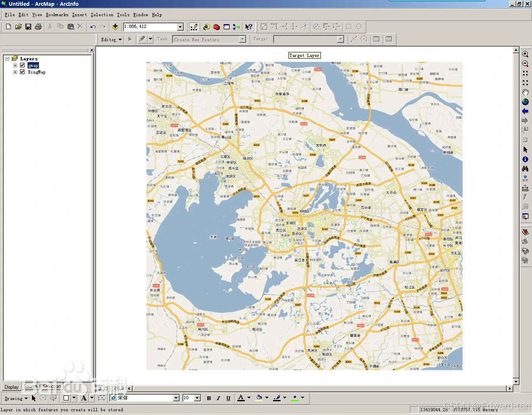
Task: Toggle bold text formatting
Action: coord(209,398)
